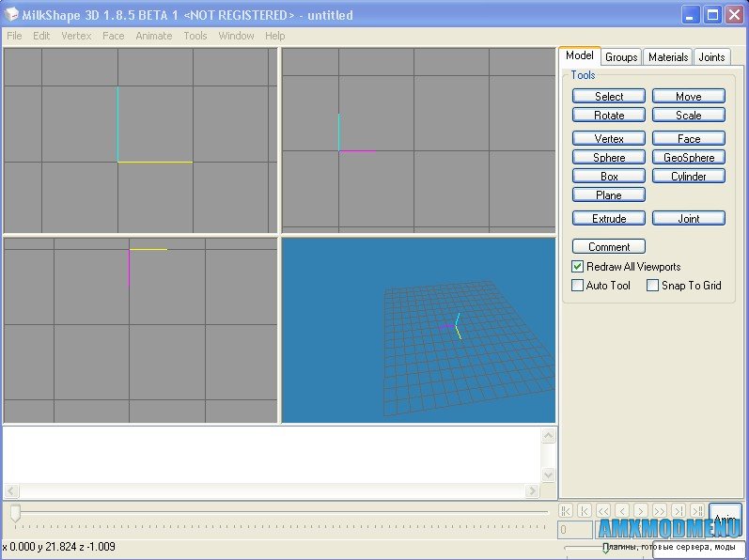Select the Cylinder primitive tool
This screenshot has height=560, width=749.
(689, 176)
